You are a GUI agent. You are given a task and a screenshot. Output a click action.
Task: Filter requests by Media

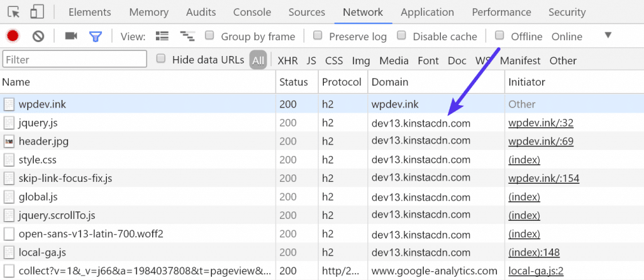(x=394, y=61)
